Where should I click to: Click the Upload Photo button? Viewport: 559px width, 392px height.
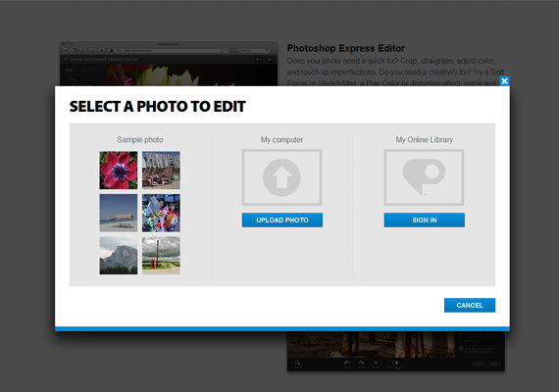coord(282,220)
